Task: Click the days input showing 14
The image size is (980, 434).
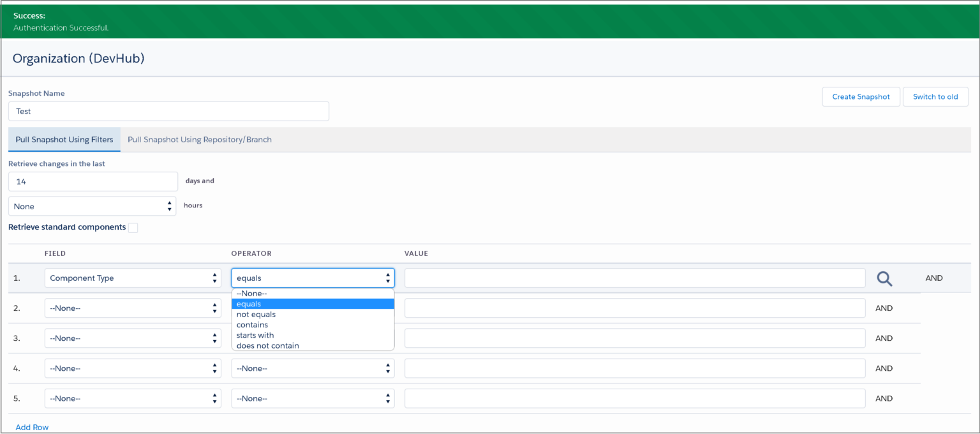Action: (x=93, y=181)
